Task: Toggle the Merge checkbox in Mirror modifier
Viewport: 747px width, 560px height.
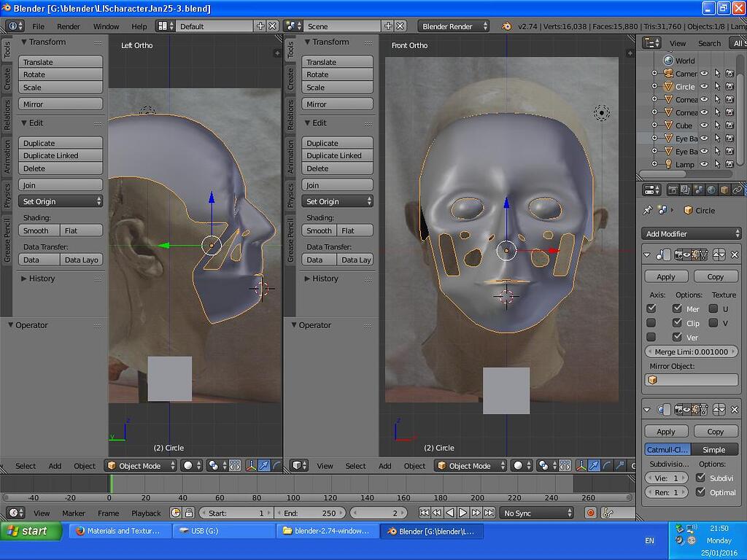Action: pos(677,308)
